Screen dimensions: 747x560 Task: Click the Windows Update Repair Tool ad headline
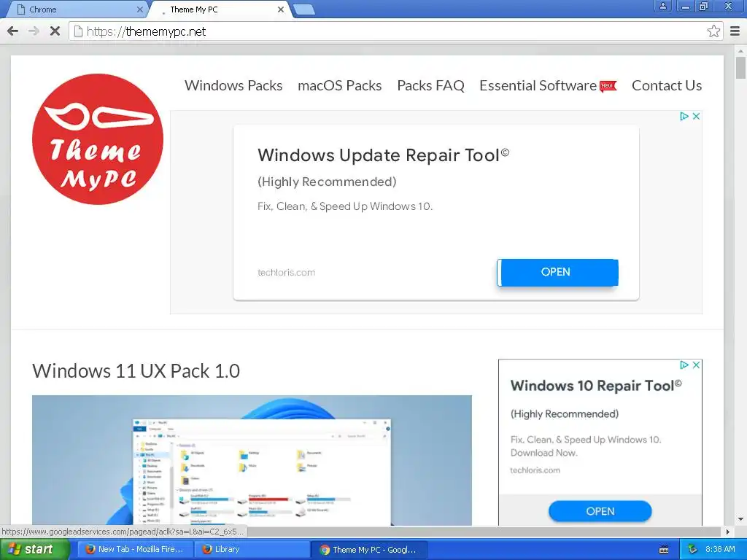coord(383,155)
